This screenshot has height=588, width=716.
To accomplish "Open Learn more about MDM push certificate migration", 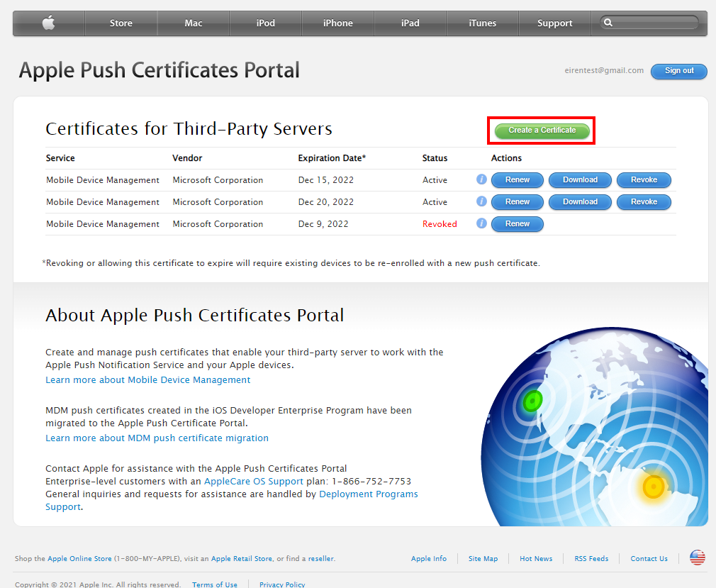I will [x=157, y=438].
